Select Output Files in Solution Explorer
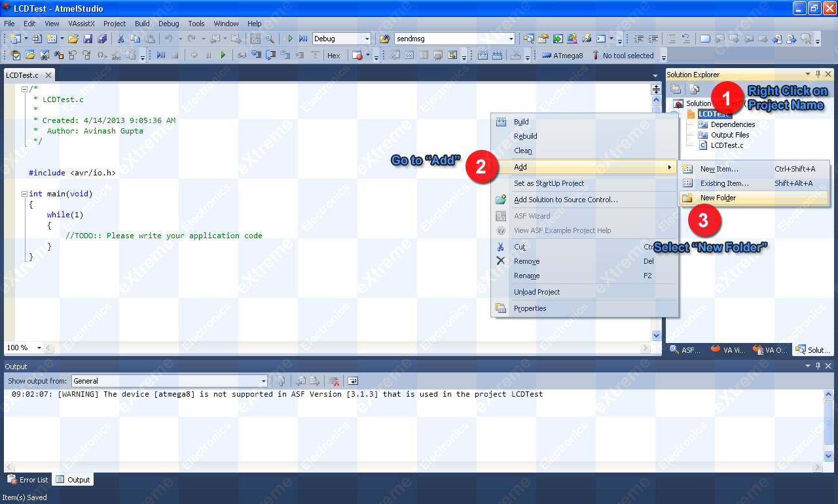The image size is (838, 504). (730, 135)
